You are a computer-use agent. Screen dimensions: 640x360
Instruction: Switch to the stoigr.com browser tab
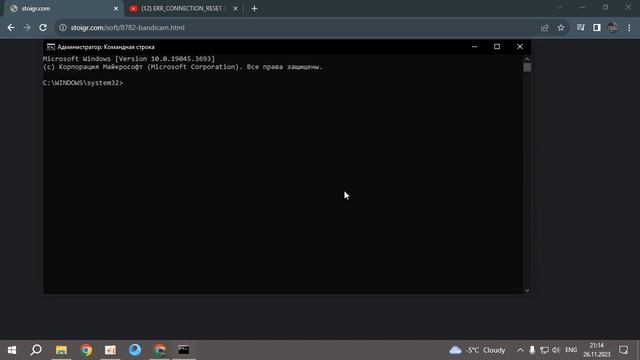(63, 8)
